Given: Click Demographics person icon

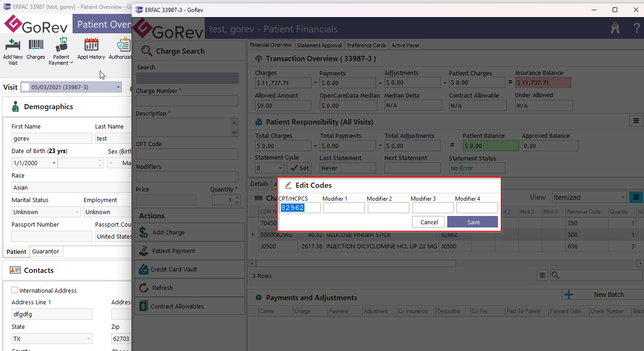Looking at the screenshot, I should point(15,106).
